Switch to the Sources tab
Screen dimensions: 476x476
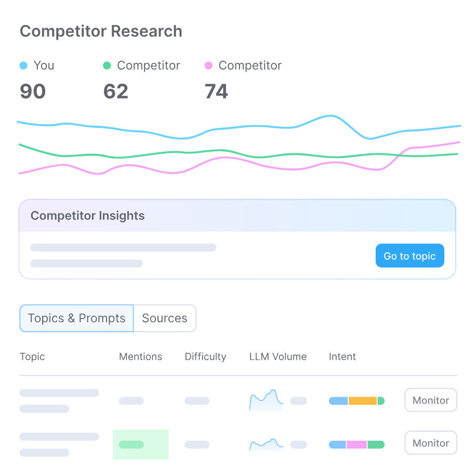tap(165, 318)
